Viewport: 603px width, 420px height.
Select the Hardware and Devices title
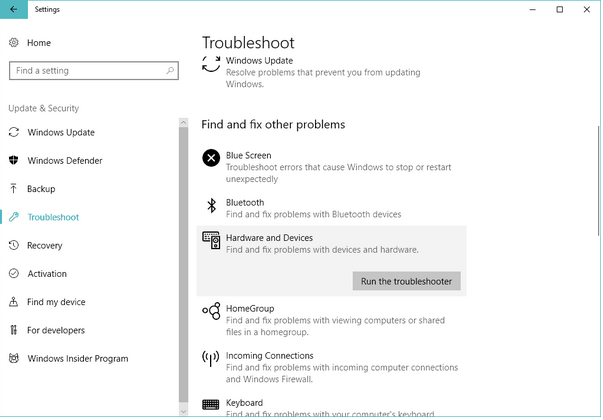269,238
